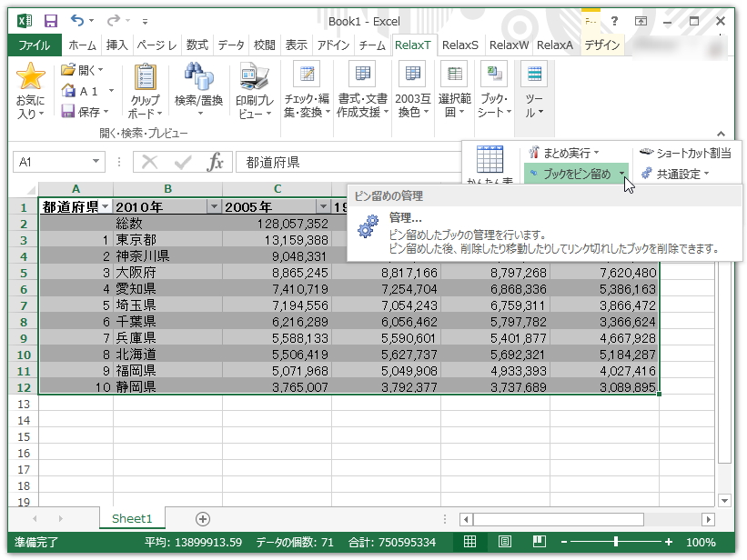Viewport: 747px width, 560px height.
Task: Open the 検索/置換 binoculars tool
Action: (198, 89)
